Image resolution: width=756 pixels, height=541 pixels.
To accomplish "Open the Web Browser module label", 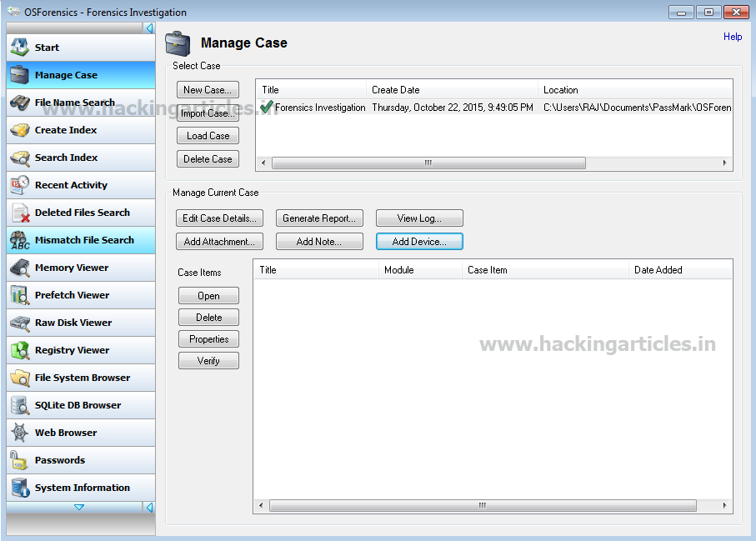I will [x=66, y=433].
